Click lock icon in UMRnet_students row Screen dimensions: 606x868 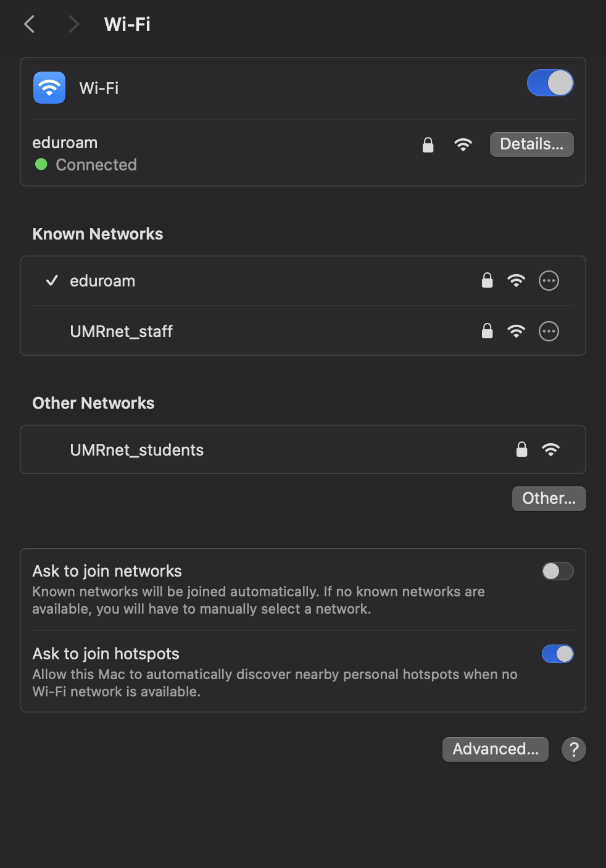tap(521, 449)
